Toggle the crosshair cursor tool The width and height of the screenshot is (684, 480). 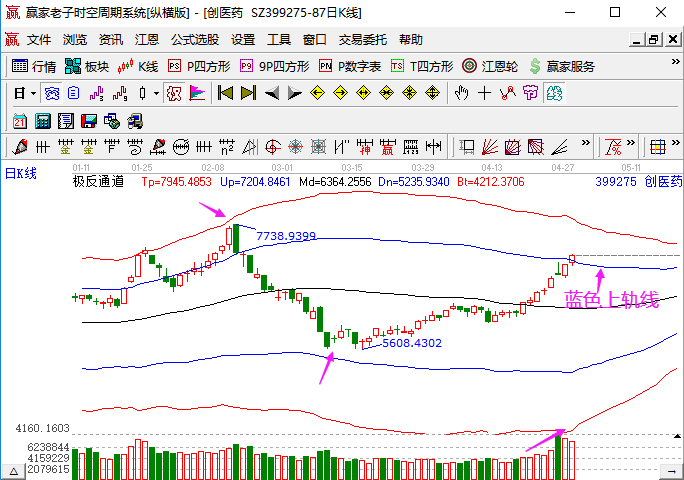484,93
